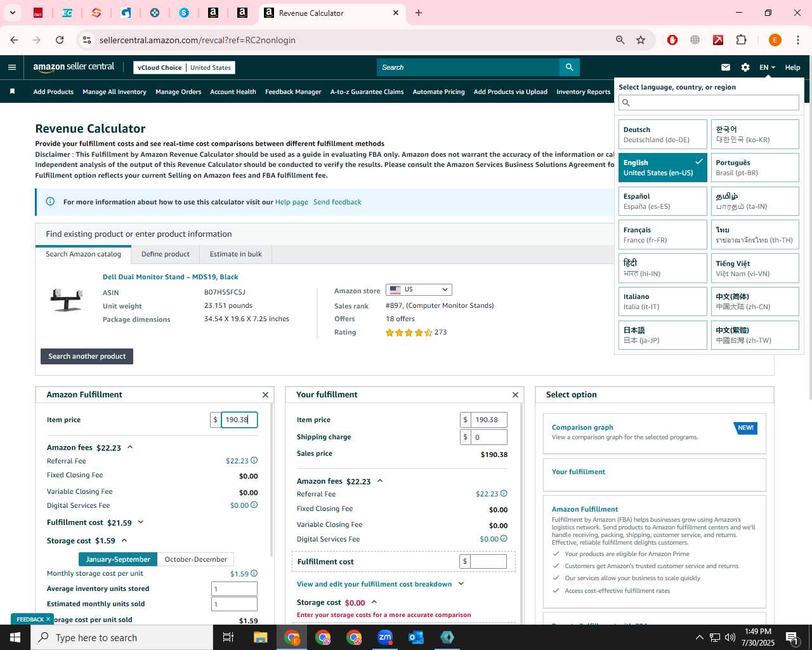Click info icon beside Amazon Fulfillment Digital Services Fee
This screenshot has width=812, height=650.
click(x=254, y=505)
